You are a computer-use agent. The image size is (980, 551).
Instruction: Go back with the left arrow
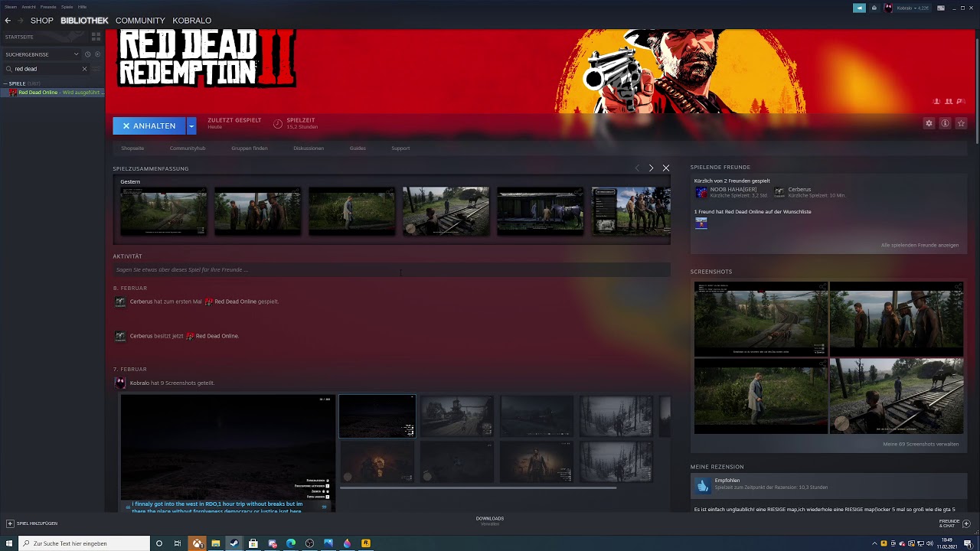tap(8, 21)
